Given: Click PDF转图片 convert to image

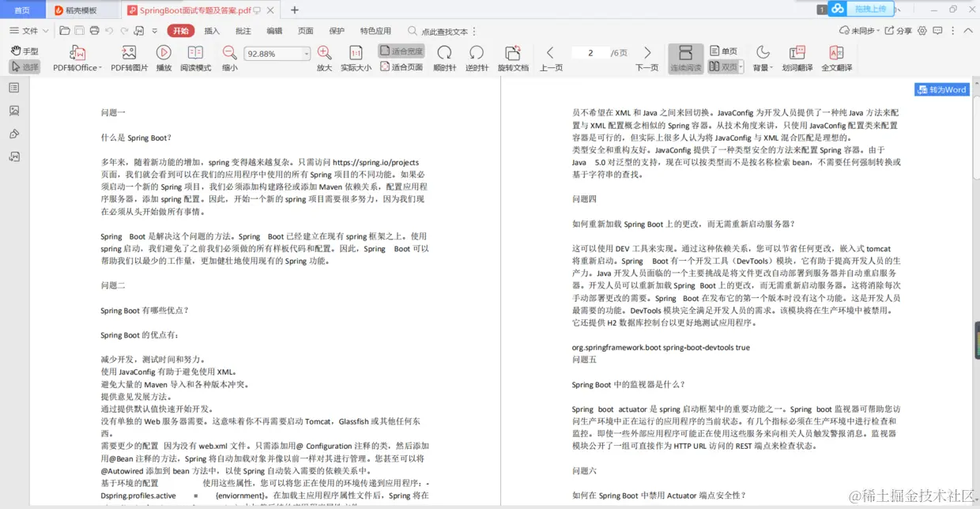Looking at the screenshot, I should coord(129,58).
